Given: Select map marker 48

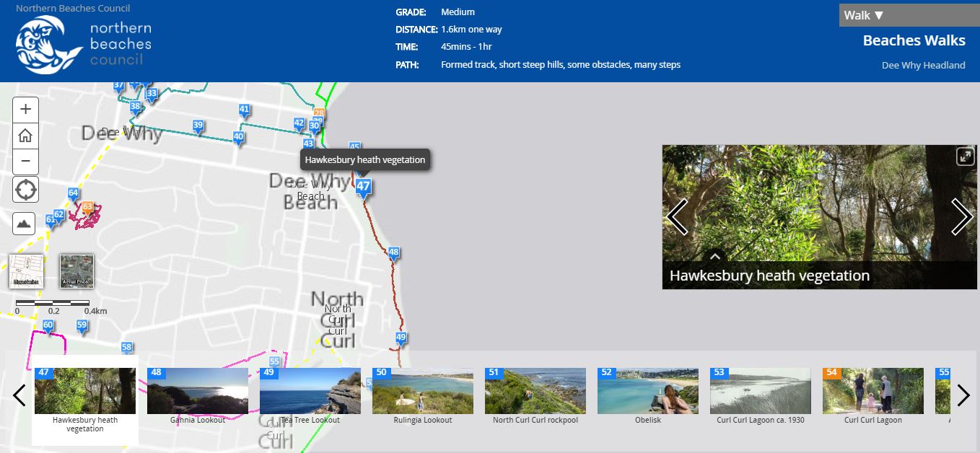Looking at the screenshot, I should (x=393, y=253).
